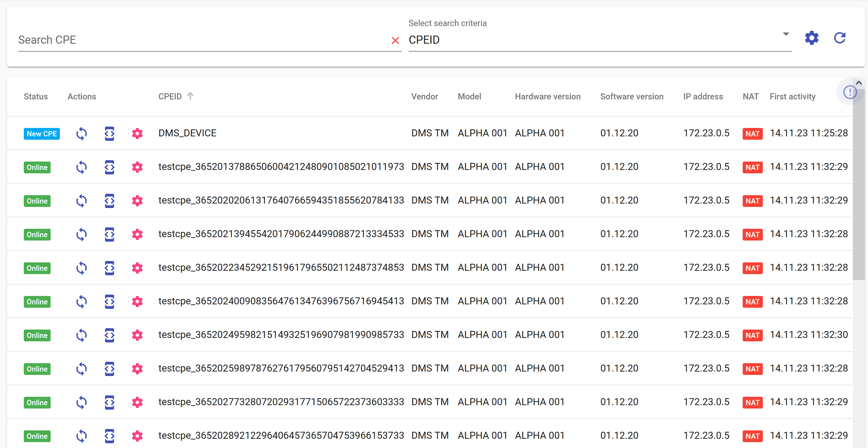Open pink gear for testcpe ending 334533
Viewport: 868px width, 448px height.
point(137,234)
